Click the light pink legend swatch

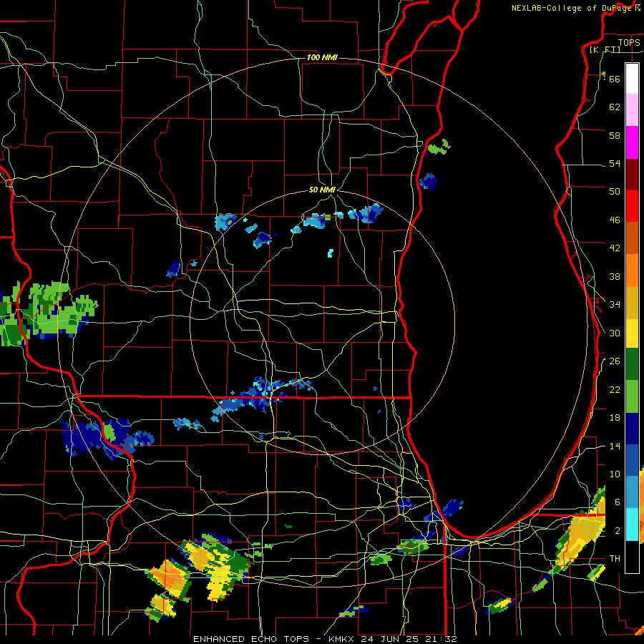632,110
